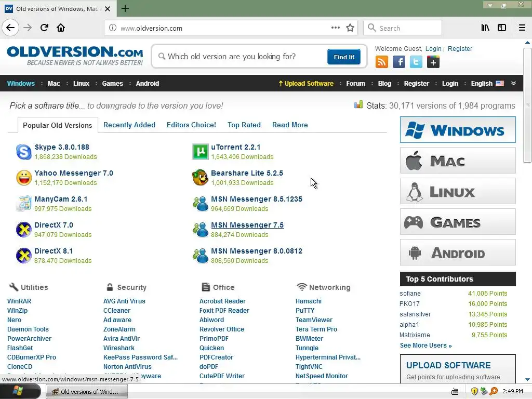Bookmark this page with the star icon

[350, 28]
